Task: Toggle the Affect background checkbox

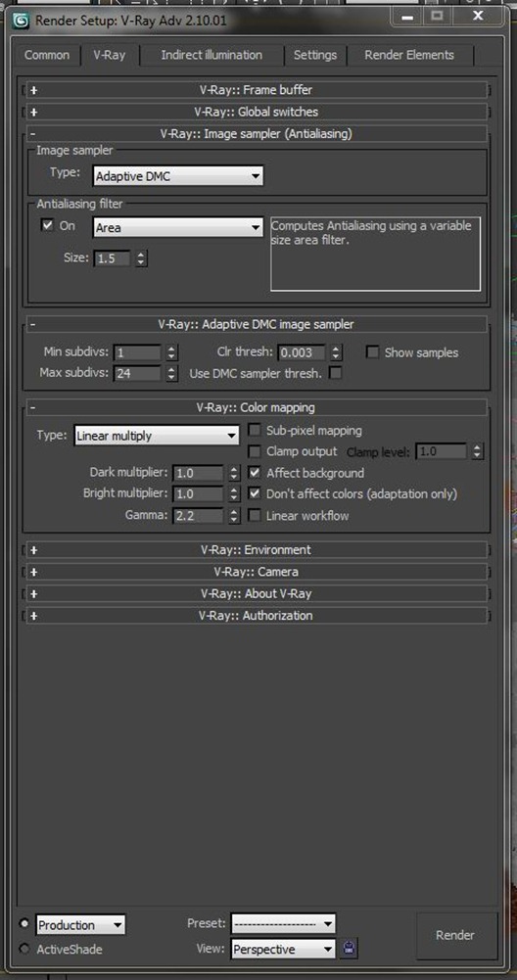Action: [x=255, y=473]
